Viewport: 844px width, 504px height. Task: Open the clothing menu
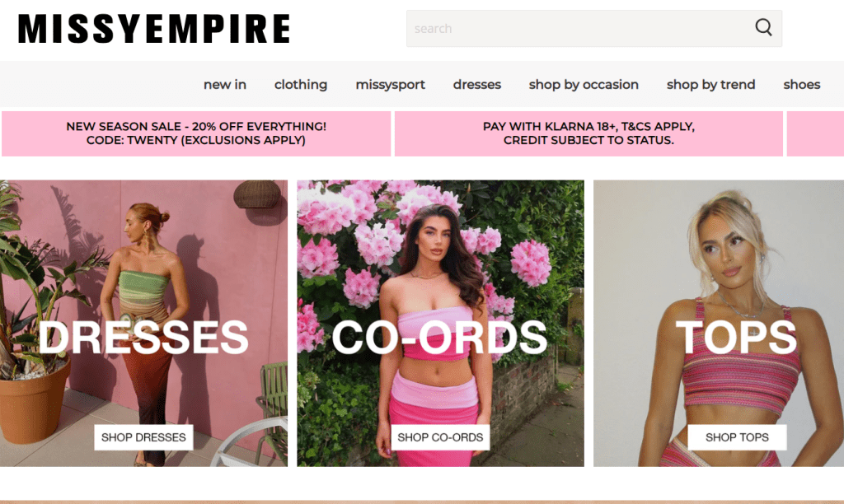tap(301, 85)
